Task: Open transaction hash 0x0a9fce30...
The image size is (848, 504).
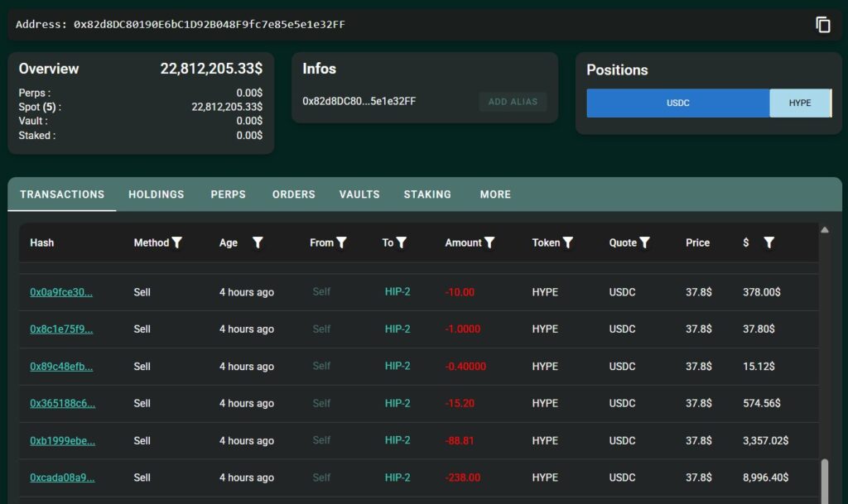Action: pyautogui.click(x=61, y=292)
